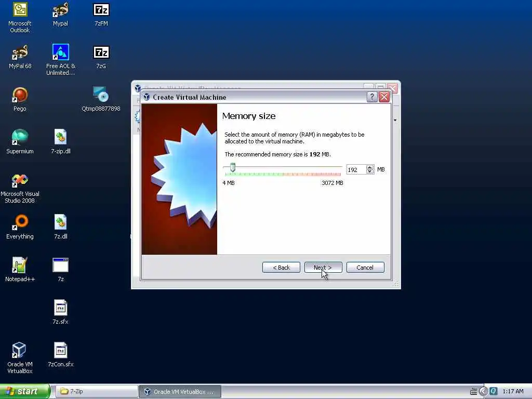Open the Start menu

(x=24, y=392)
